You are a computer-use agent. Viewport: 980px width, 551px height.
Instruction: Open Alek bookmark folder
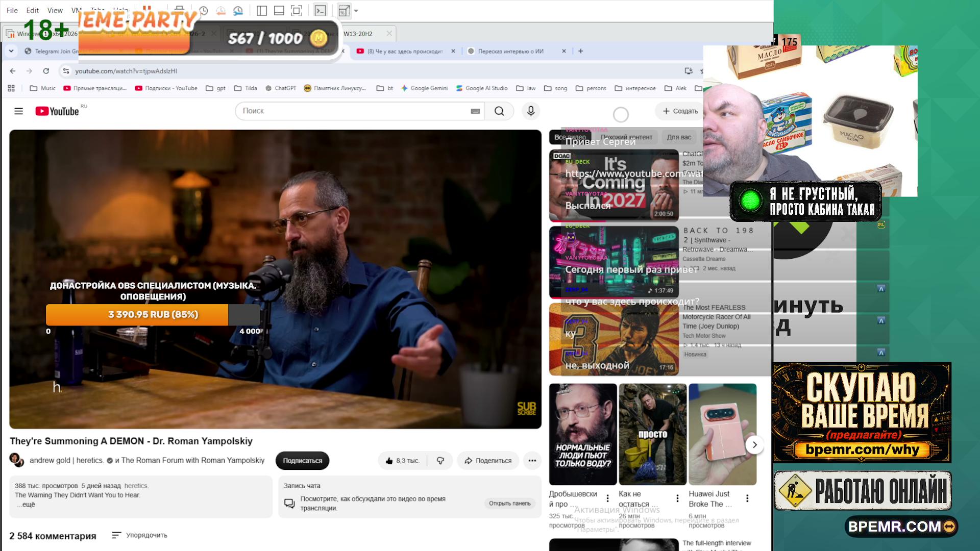click(675, 88)
